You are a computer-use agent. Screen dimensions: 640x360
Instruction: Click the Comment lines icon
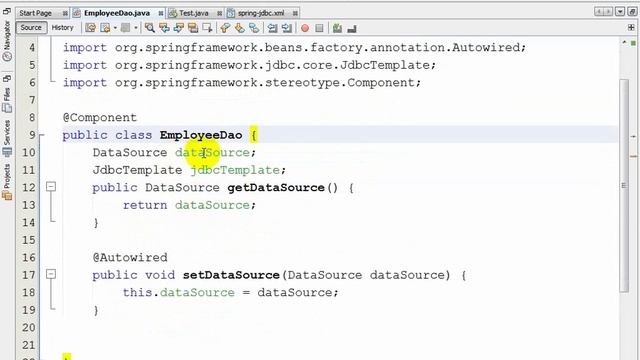337,28
